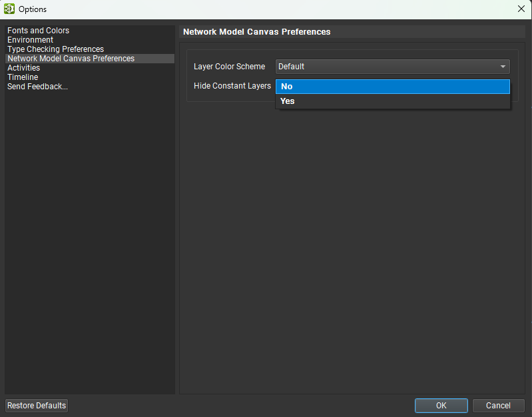Open the Activities settings page
The width and height of the screenshot is (532, 417).
23,68
